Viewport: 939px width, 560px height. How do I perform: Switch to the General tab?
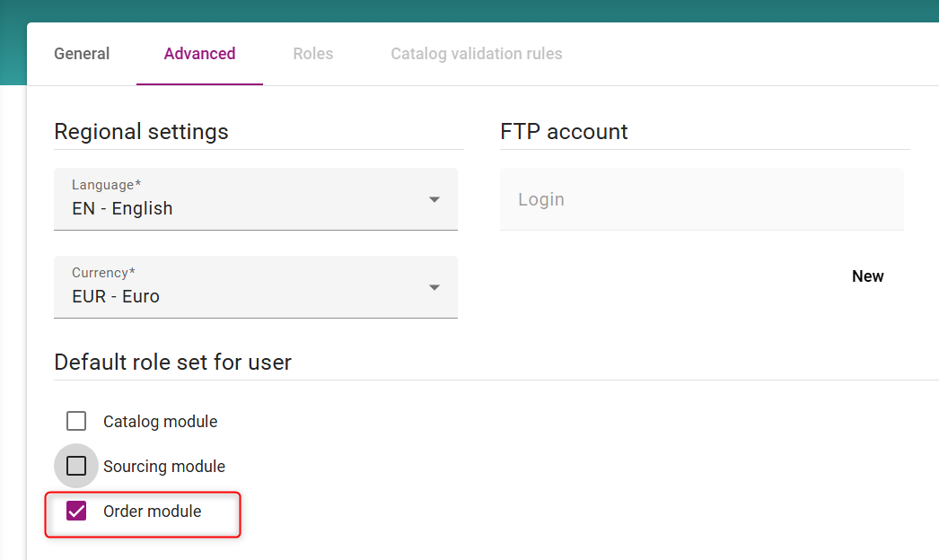point(82,54)
